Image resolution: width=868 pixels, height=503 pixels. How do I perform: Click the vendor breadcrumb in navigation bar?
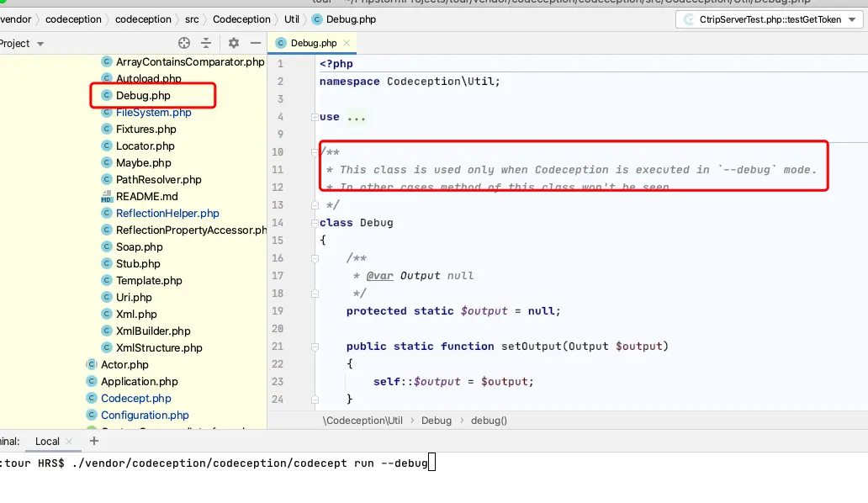coord(15,19)
